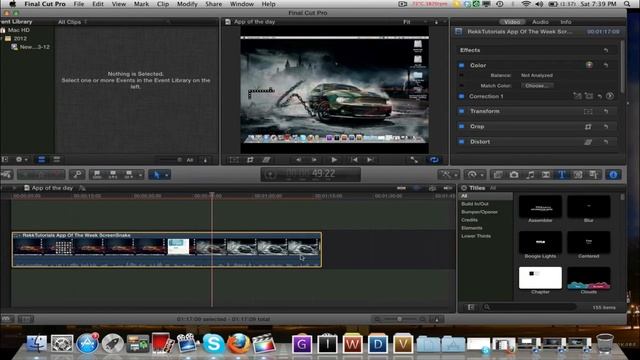Reset the Transform parameters

(x=606, y=111)
